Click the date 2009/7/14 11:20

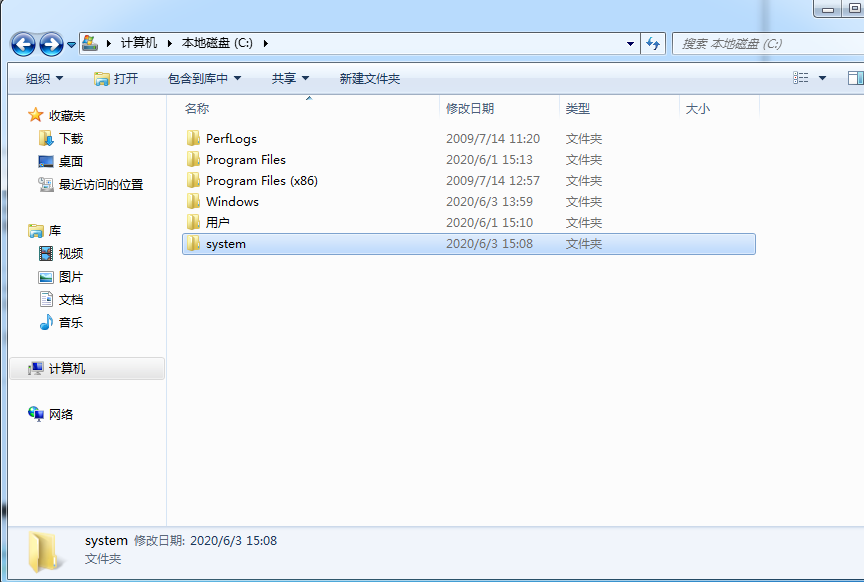pos(493,139)
